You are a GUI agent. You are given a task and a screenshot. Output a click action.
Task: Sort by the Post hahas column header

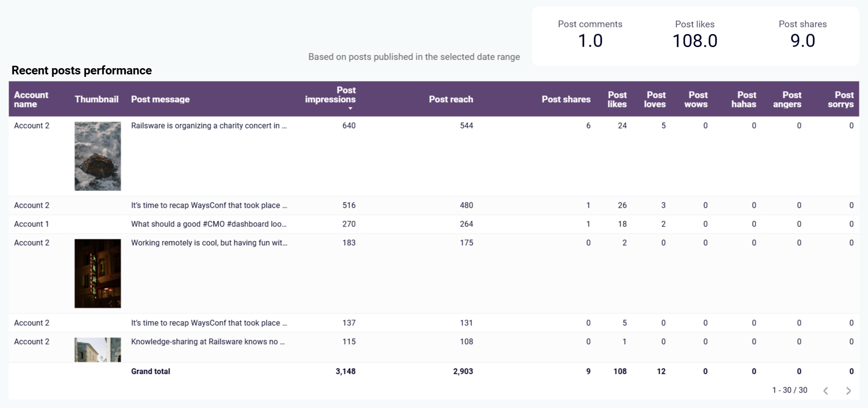(x=744, y=99)
